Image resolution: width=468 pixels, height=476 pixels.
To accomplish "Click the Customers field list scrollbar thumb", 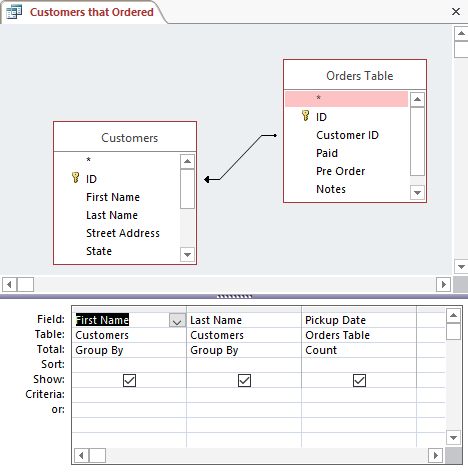I will (187, 189).
